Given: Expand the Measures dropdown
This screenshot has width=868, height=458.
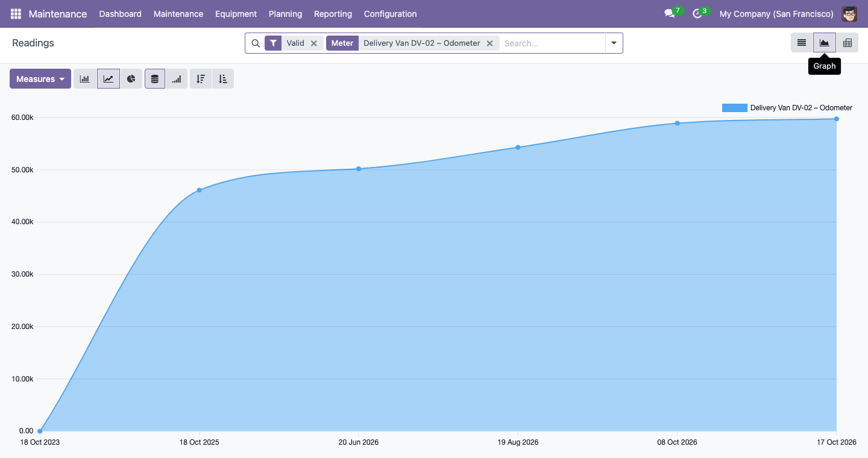Looking at the screenshot, I should point(40,79).
